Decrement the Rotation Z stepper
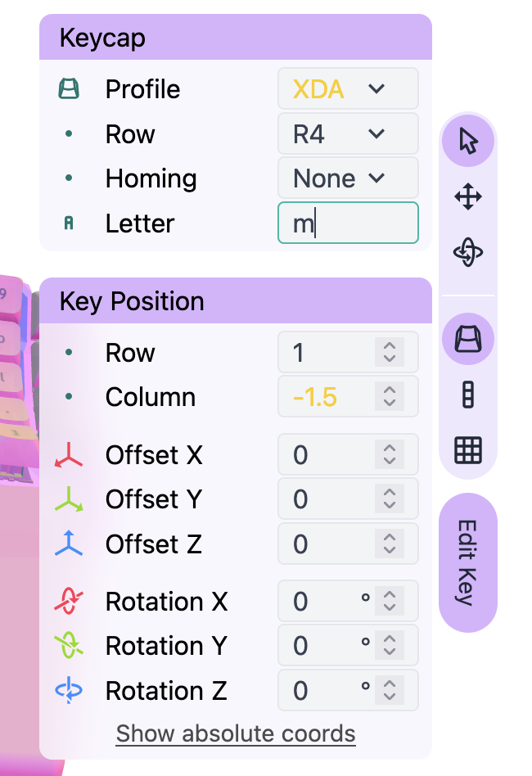This screenshot has width=532, height=776. coord(390,696)
